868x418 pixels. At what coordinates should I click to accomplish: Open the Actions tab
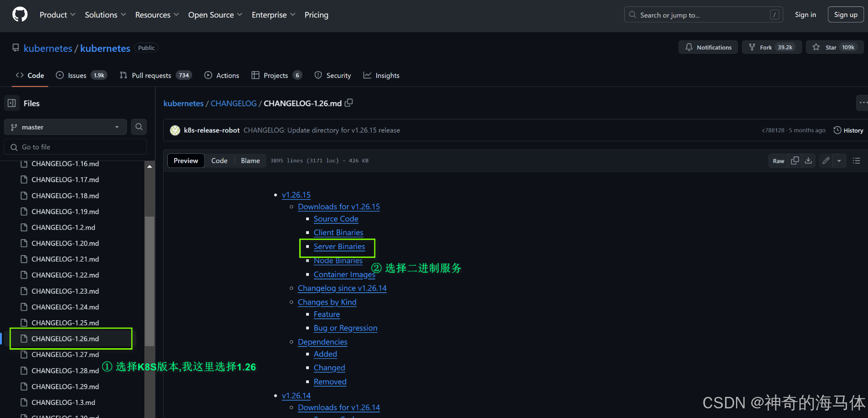pos(222,75)
